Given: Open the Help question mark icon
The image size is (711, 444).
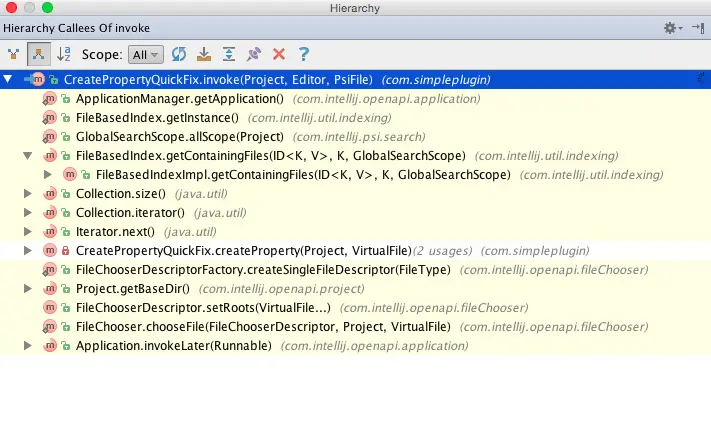Looking at the screenshot, I should click(x=304, y=54).
